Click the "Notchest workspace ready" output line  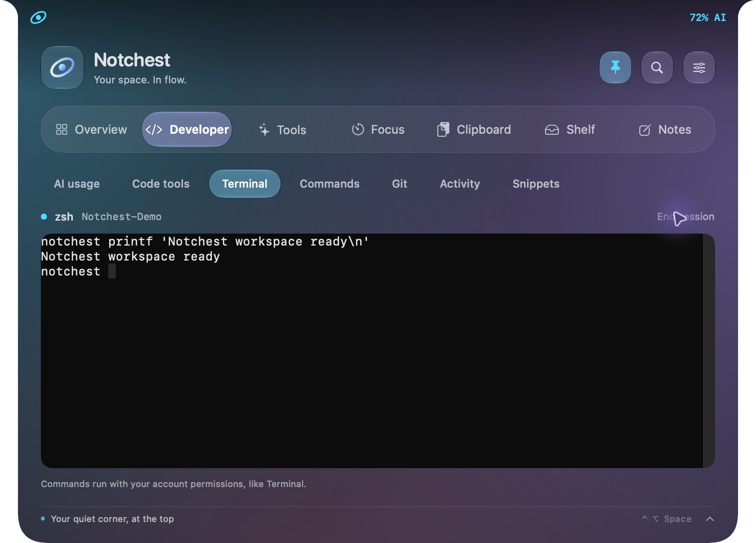click(130, 257)
